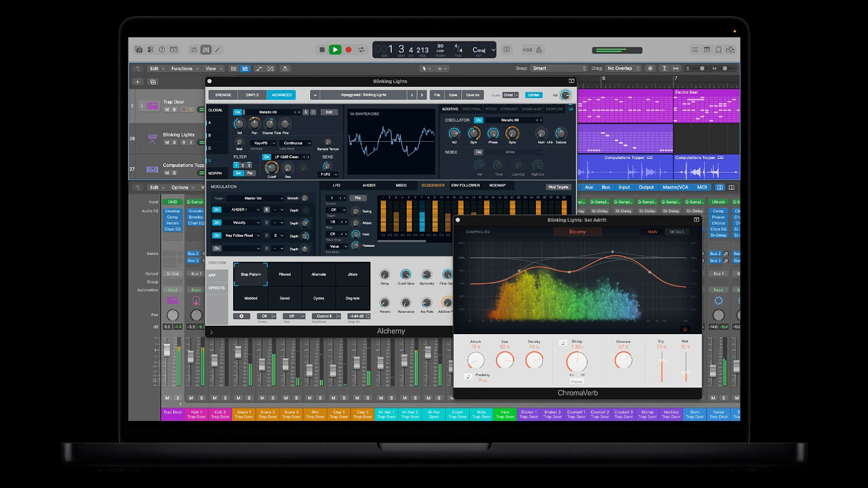868x488 pixels.
Task: Enable Cycle mode in the transport bar
Action: (x=361, y=50)
